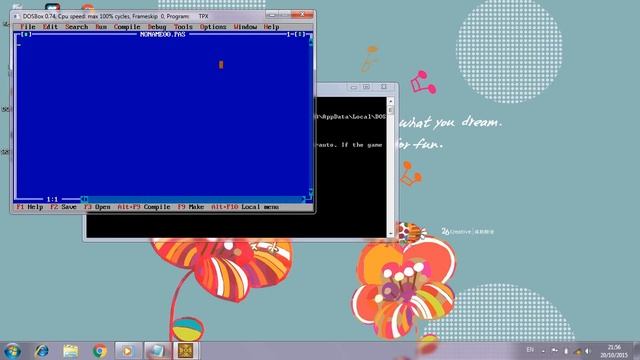Click the volume speaker tray icon
Viewport: 640px width, 360px height.
point(588,351)
